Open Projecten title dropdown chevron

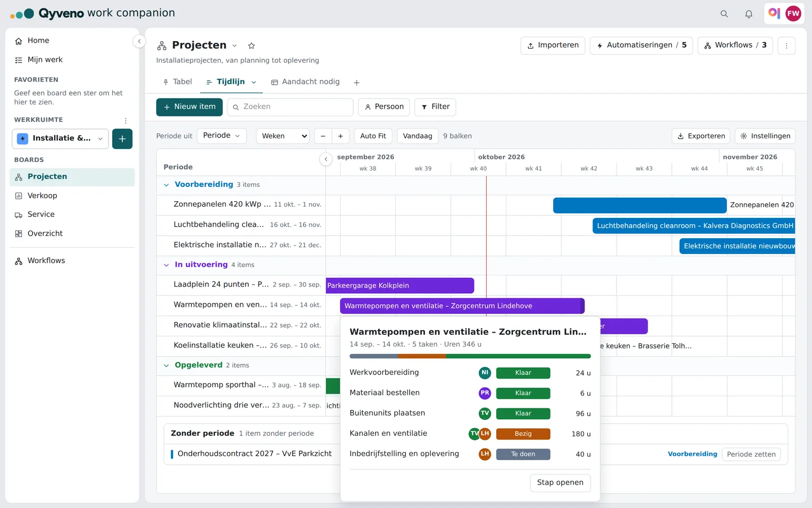(234, 46)
